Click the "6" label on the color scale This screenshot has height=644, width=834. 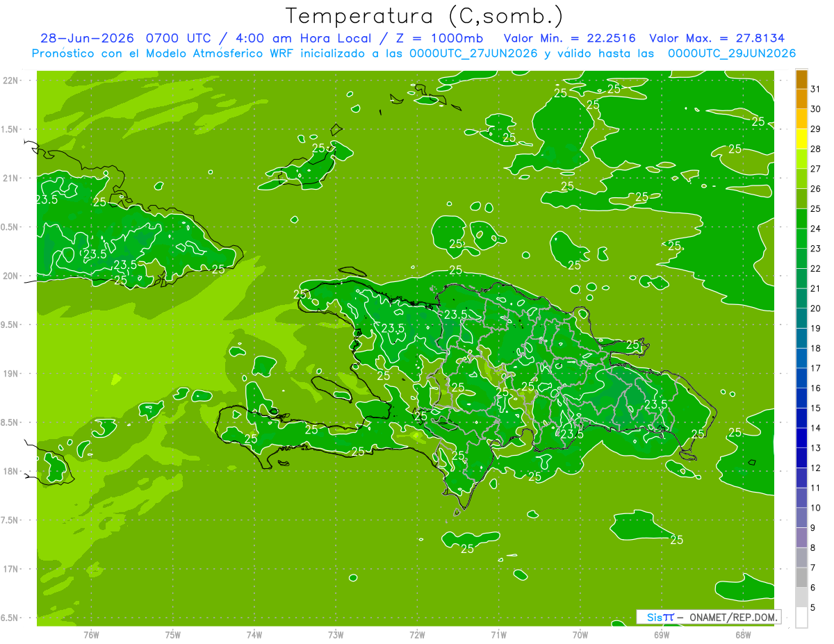(813, 588)
